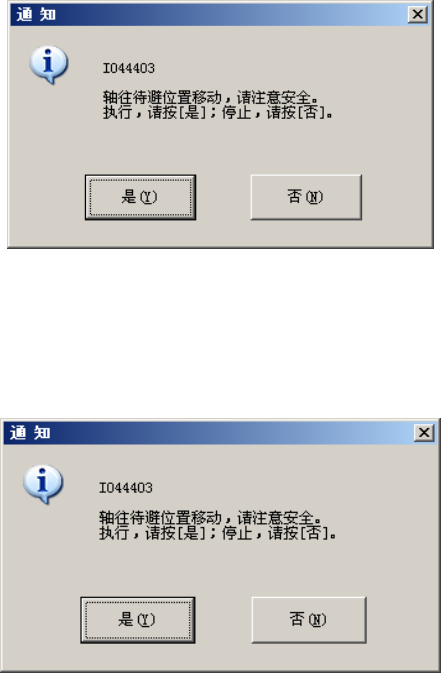Confirm with 是(Y) in the bottom dialog
441x673 pixels.
(x=138, y=620)
